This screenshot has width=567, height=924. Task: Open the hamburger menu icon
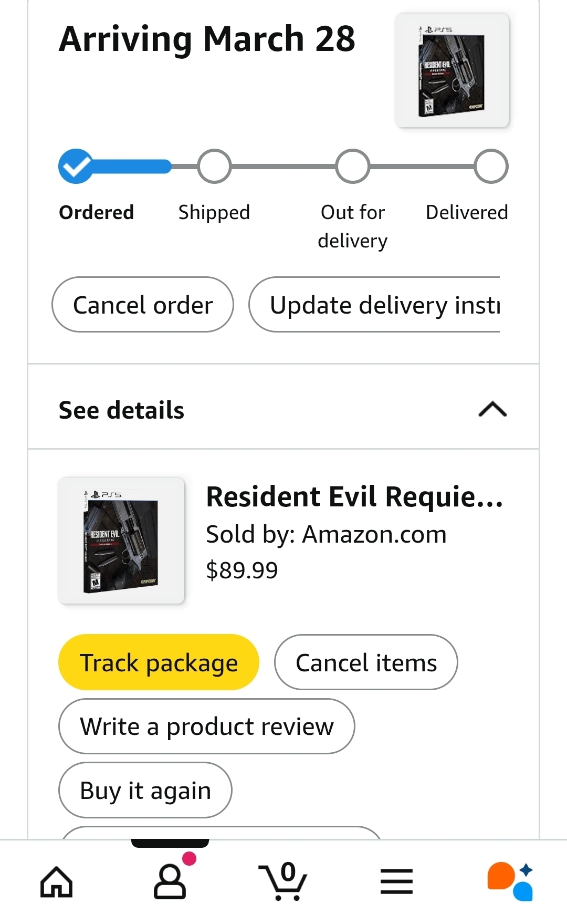tap(396, 881)
